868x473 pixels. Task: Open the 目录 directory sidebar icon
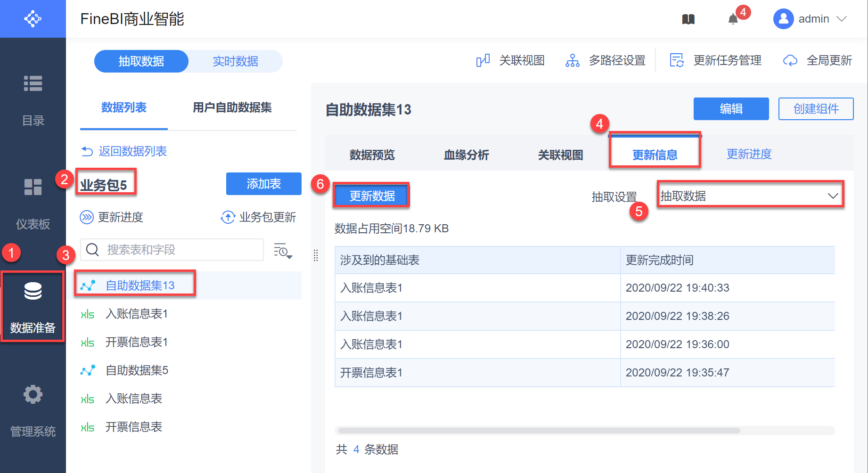(33, 84)
